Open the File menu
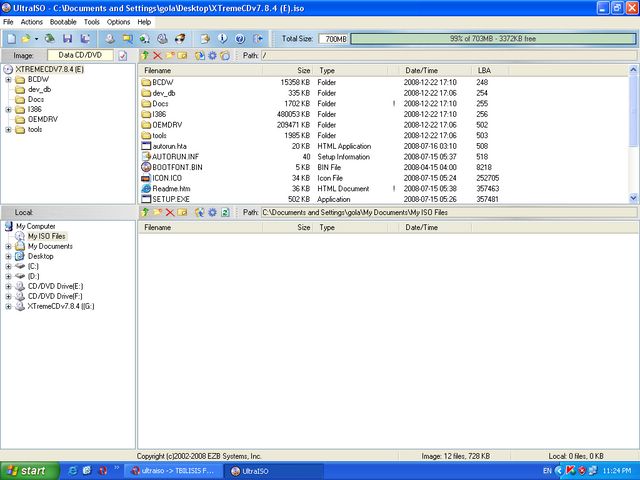640x480 pixels. [8, 22]
